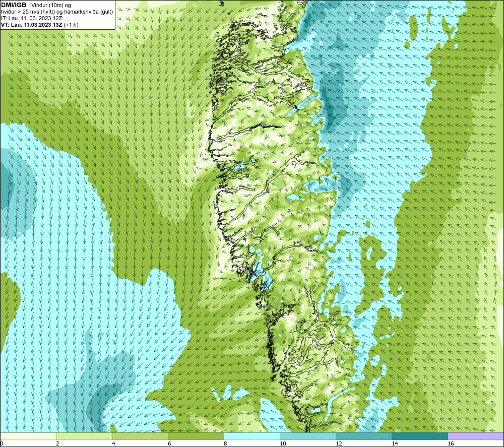Click legend scale label 14
The height and width of the screenshot is (447, 504).
tap(395, 443)
